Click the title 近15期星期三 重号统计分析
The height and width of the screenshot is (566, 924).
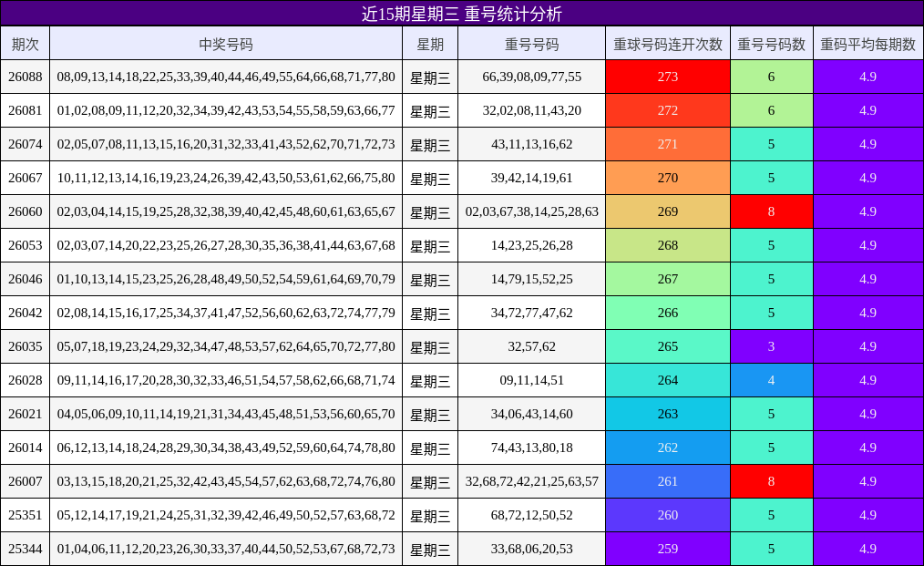462,13
